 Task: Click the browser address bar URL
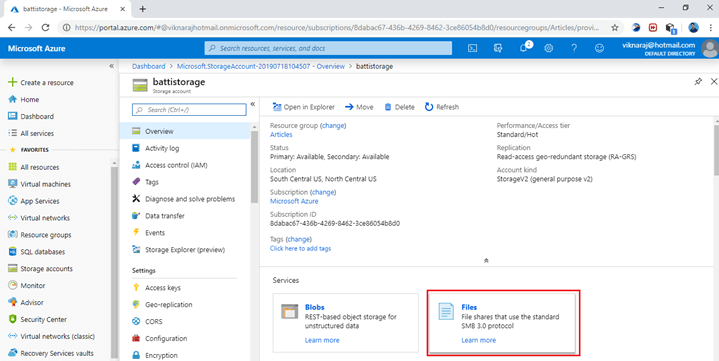[337, 28]
